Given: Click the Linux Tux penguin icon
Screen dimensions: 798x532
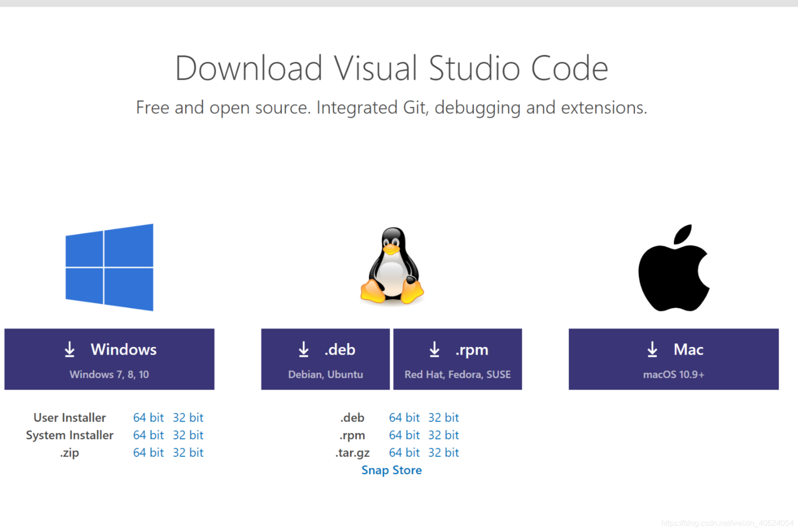Looking at the screenshot, I should (x=392, y=266).
